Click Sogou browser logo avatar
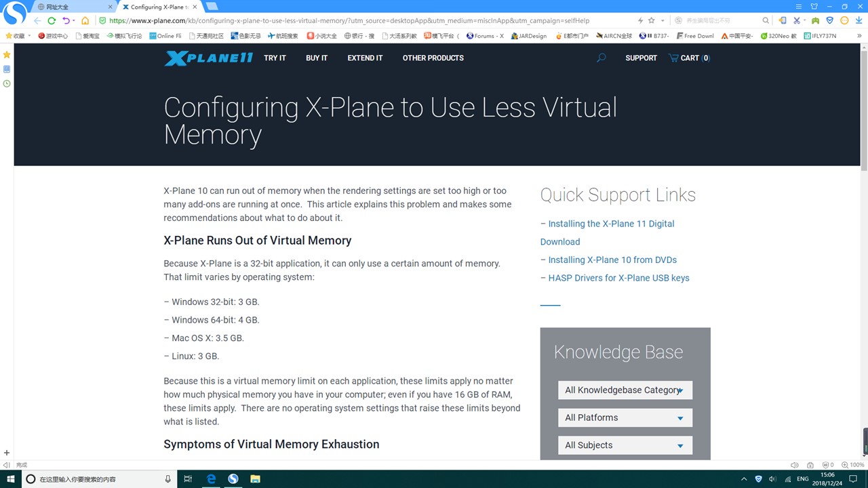The image size is (868, 488). click(x=15, y=12)
